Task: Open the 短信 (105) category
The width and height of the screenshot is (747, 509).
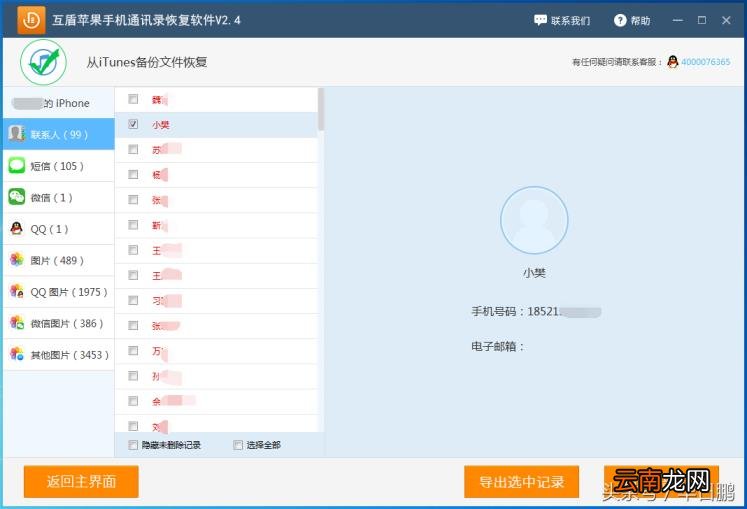Action: (x=59, y=166)
